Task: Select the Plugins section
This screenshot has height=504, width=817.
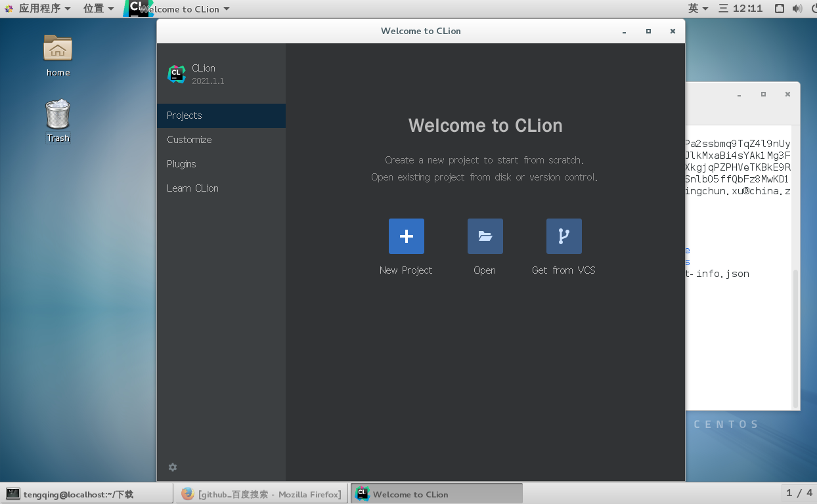Action: point(183,163)
